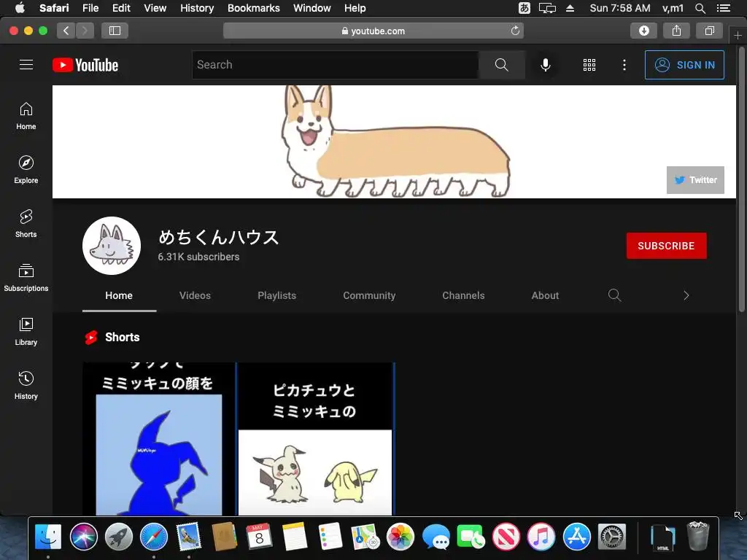Image resolution: width=747 pixels, height=560 pixels.
Task: Open History in the sidebar
Action: 26,385
